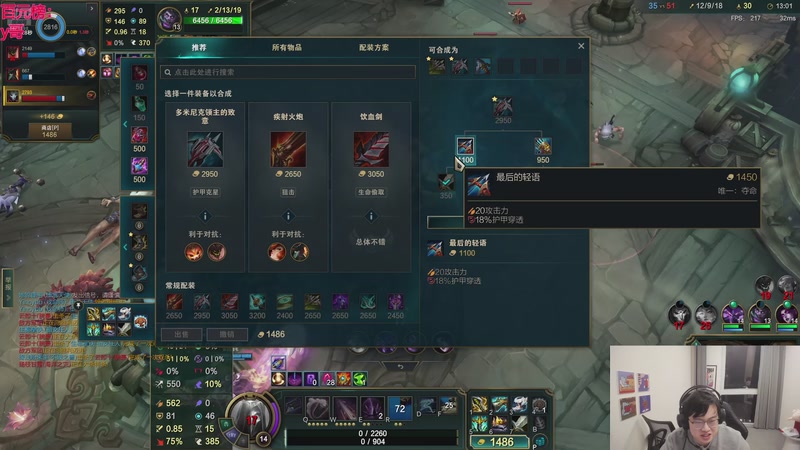Open the 推荐 tab

pos(199,47)
